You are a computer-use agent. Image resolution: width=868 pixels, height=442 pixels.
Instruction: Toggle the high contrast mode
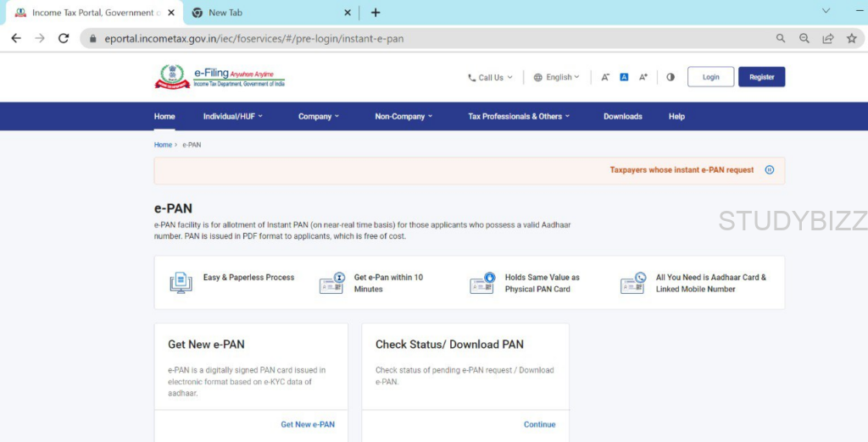click(x=670, y=77)
